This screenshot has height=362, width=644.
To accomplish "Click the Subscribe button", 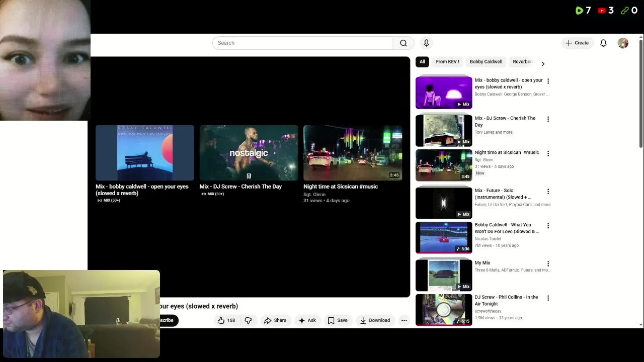I will click(x=168, y=320).
